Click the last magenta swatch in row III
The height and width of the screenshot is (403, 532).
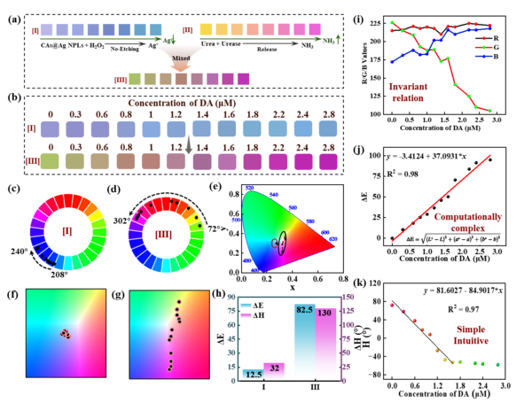tap(328, 162)
